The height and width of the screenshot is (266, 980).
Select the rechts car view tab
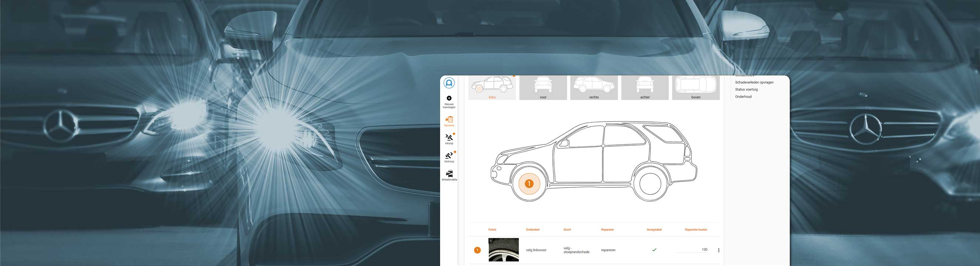click(x=594, y=88)
